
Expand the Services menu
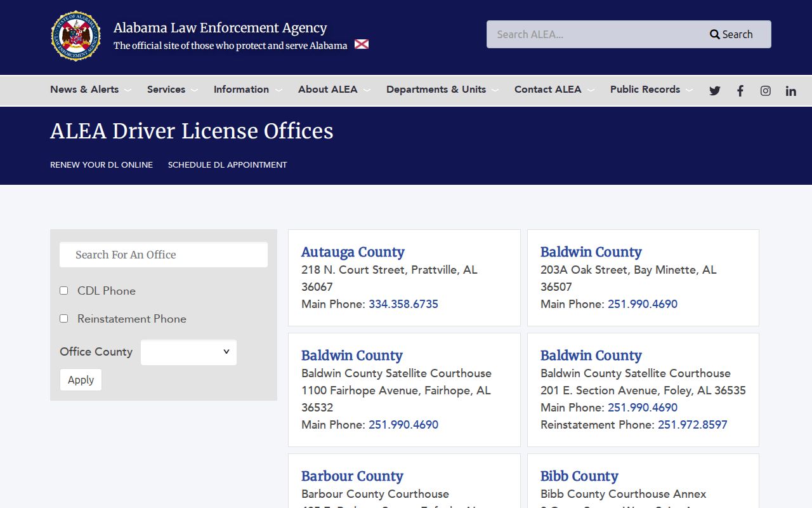pyautogui.click(x=173, y=90)
